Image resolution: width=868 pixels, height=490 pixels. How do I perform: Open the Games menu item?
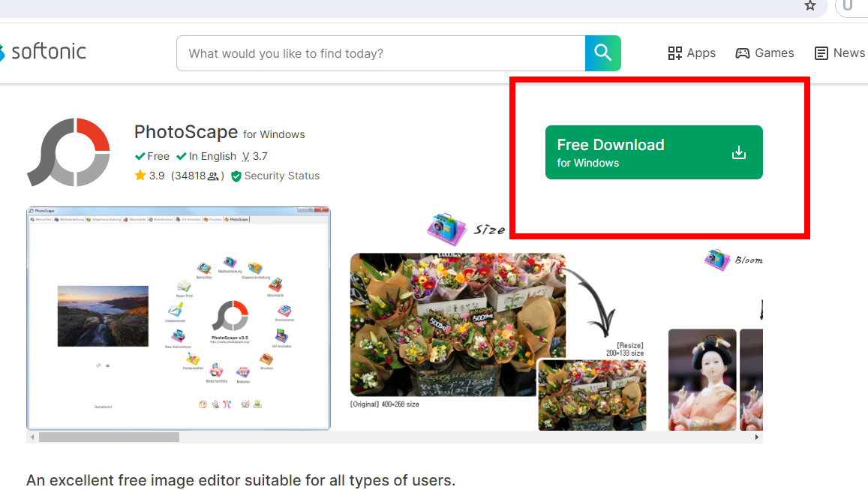point(764,53)
